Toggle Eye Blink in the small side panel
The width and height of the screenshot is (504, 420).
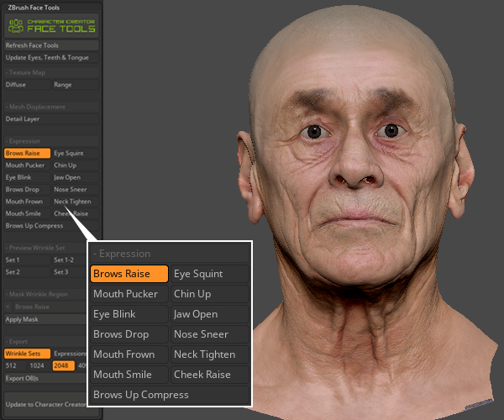click(28, 177)
